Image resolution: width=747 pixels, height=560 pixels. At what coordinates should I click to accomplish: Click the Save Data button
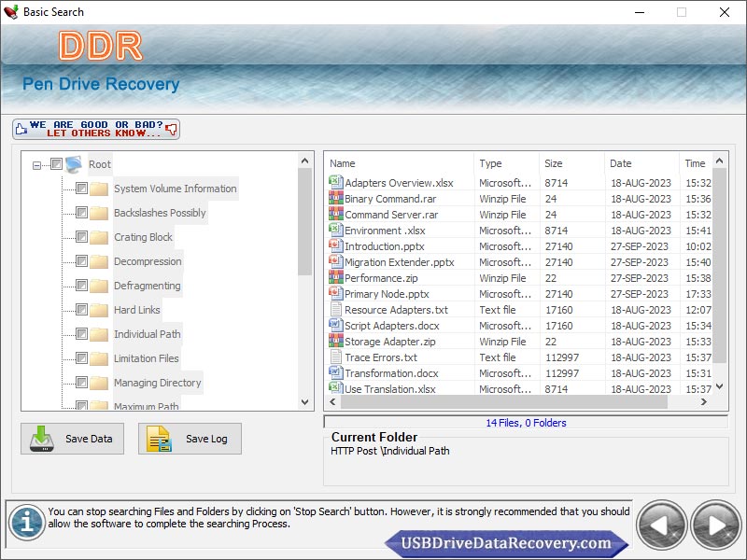tap(72, 439)
